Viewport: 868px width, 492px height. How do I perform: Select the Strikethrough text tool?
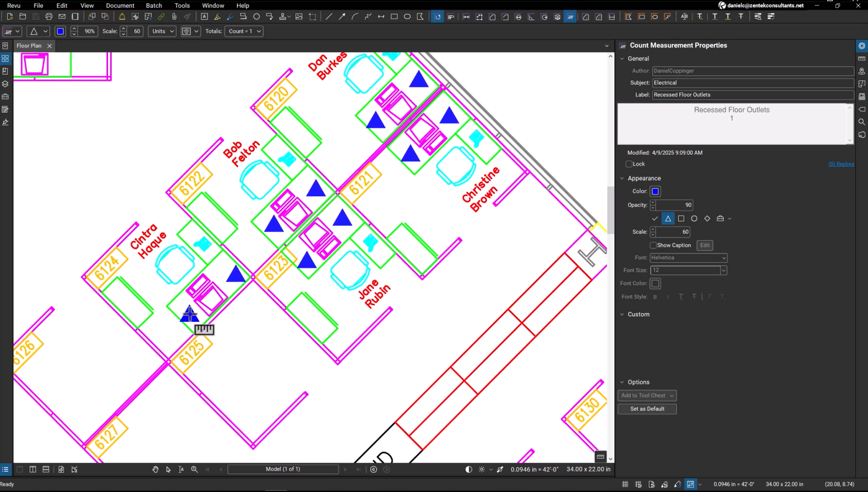(x=741, y=17)
